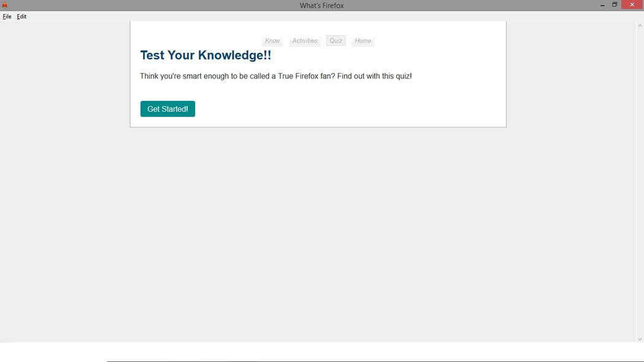
Task: Close the What's Firefox window
Action: tap(632, 5)
